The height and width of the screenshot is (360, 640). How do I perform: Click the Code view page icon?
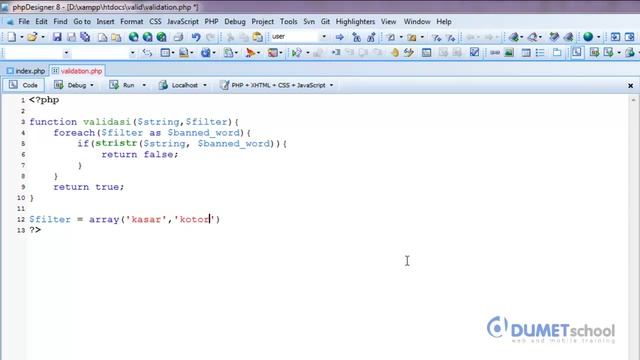(13, 85)
